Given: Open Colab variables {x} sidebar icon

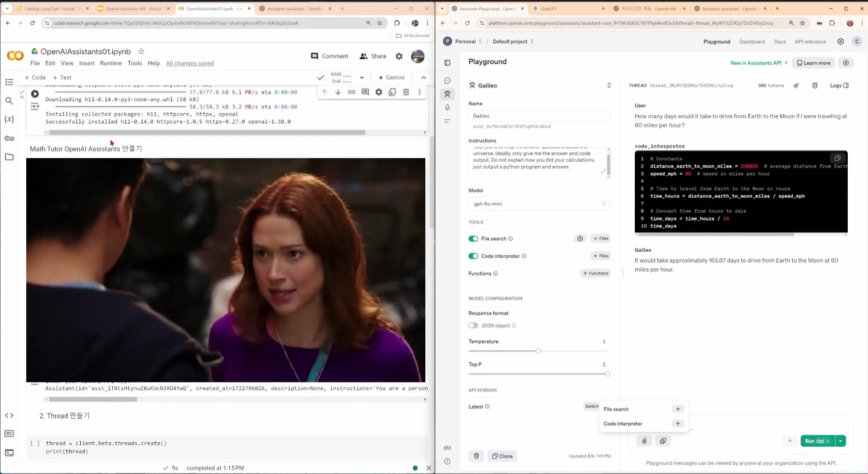Looking at the screenshot, I should (x=9, y=119).
